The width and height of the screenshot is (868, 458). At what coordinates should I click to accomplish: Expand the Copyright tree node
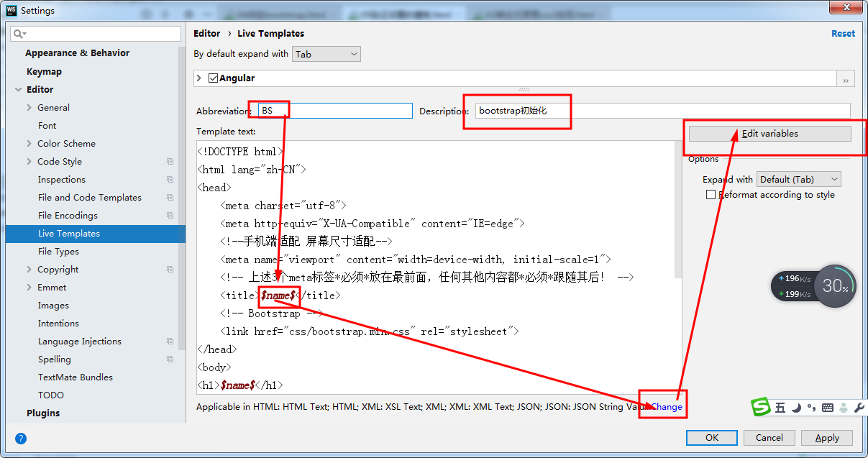point(29,270)
